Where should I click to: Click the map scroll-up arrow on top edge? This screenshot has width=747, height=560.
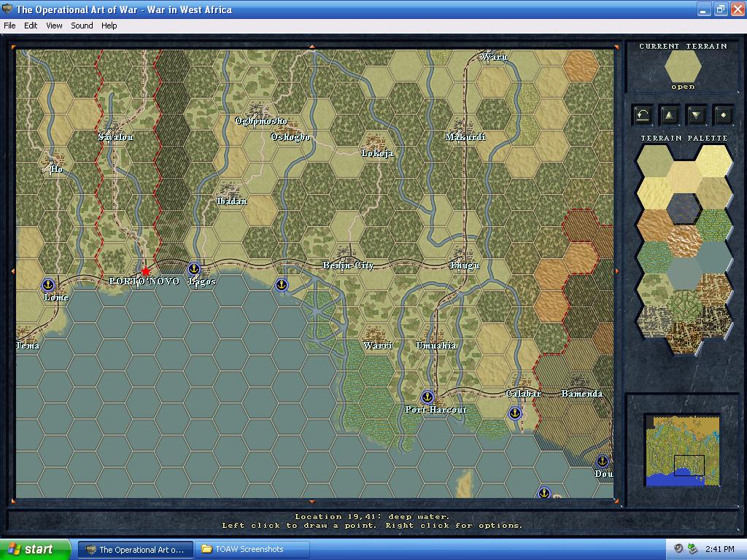pyautogui.click(x=312, y=47)
